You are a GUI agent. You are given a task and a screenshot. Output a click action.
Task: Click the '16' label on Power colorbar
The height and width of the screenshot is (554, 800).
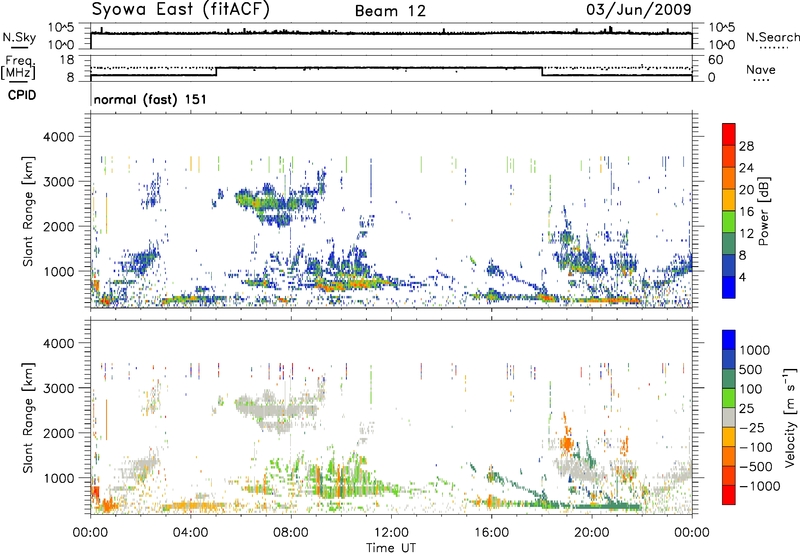click(x=746, y=212)
